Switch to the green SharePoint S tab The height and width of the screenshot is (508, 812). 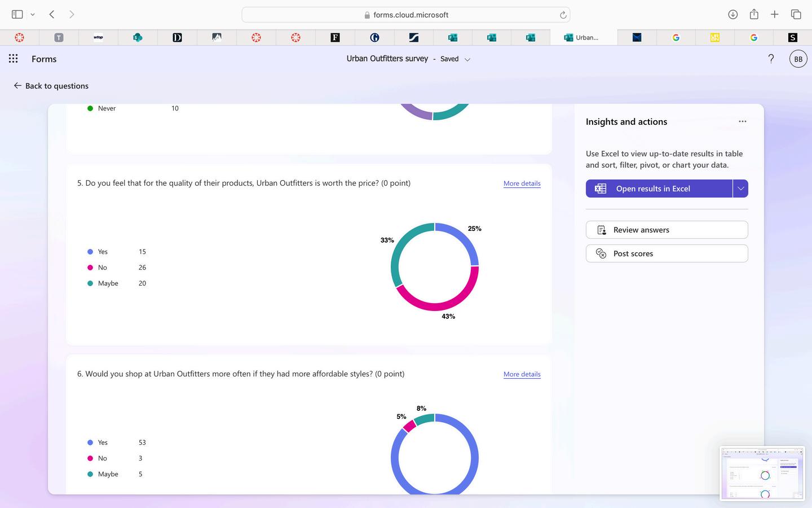pyautogui.click(x=138, y=37)
